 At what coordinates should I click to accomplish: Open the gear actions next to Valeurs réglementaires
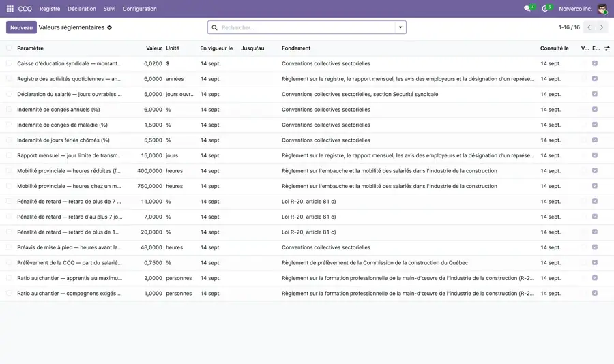(110, 28)
